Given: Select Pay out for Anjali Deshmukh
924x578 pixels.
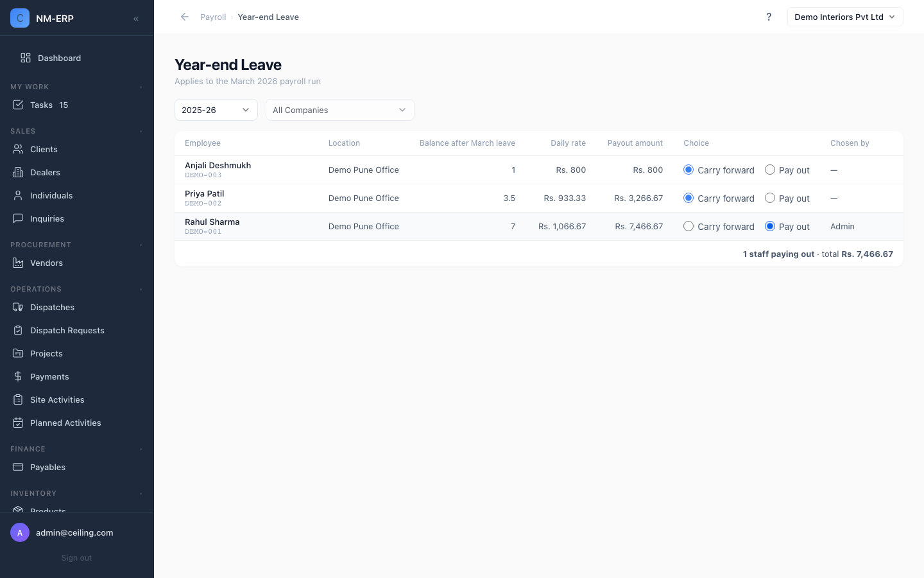Looking at the screenshot, I should click(x=770, y=170).
